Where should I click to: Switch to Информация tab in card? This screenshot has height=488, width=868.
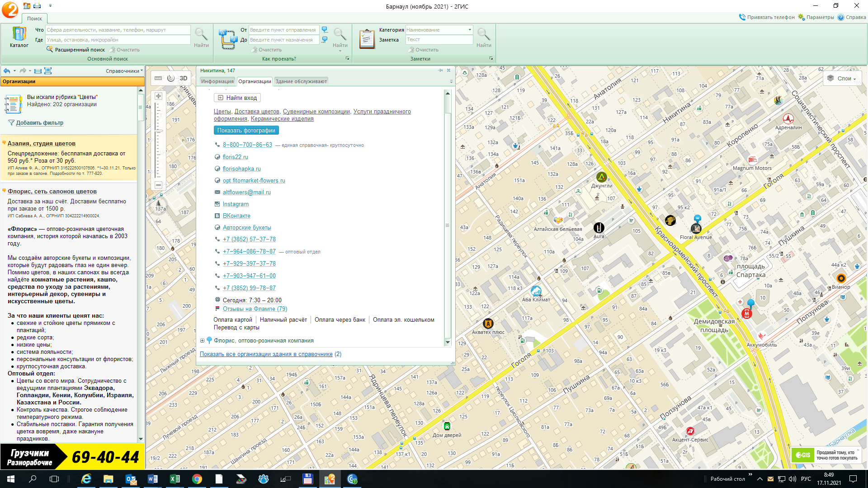click(x=217, y=81)
